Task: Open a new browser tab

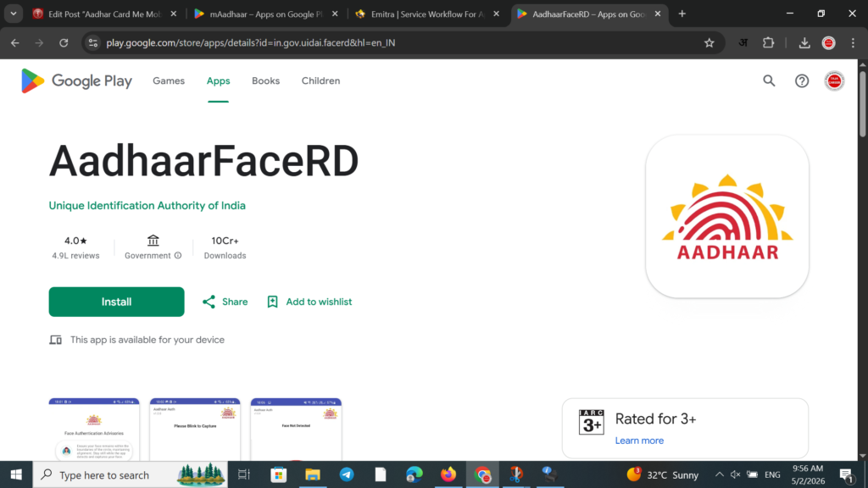Action: click(x=682, y=14)
